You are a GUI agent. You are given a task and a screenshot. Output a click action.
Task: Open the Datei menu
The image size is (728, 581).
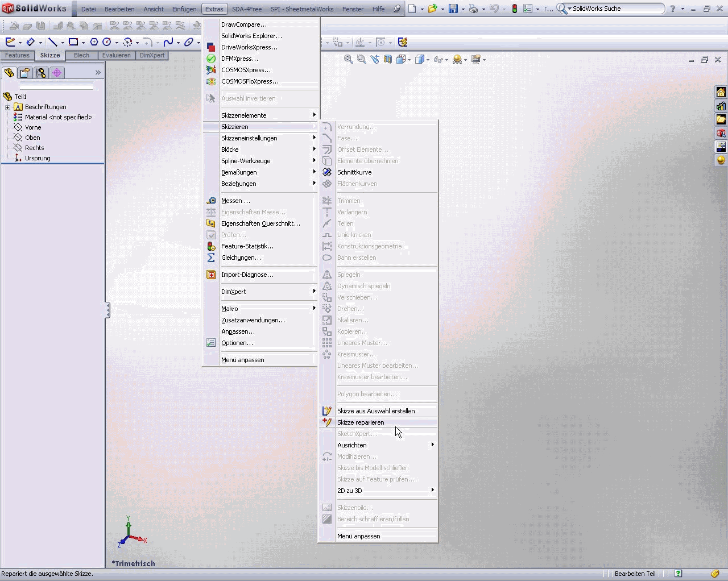[89, 9]
